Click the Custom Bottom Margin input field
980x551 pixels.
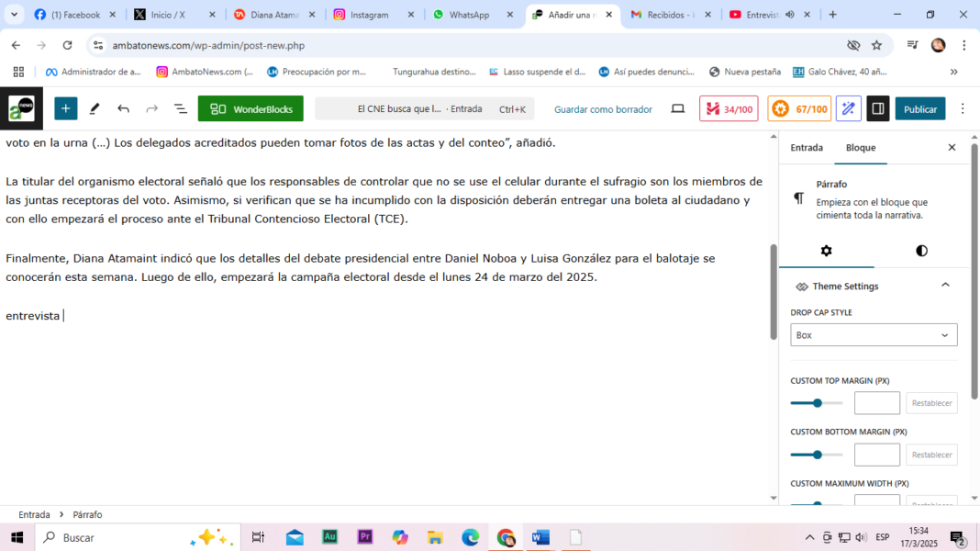point(876,455)
